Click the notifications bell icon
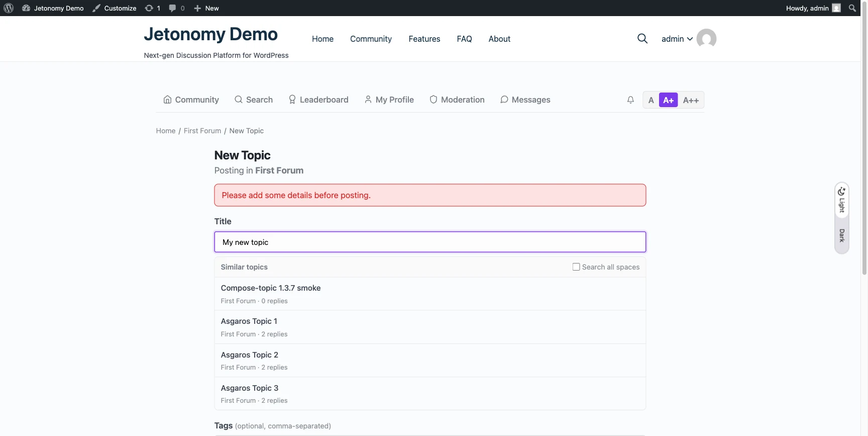This screenshot has width=868, height=436. click(x=630, y=100)
